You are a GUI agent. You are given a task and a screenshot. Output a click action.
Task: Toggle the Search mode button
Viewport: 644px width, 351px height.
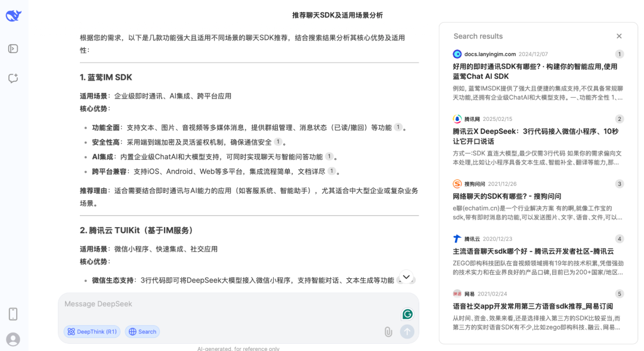143,332
